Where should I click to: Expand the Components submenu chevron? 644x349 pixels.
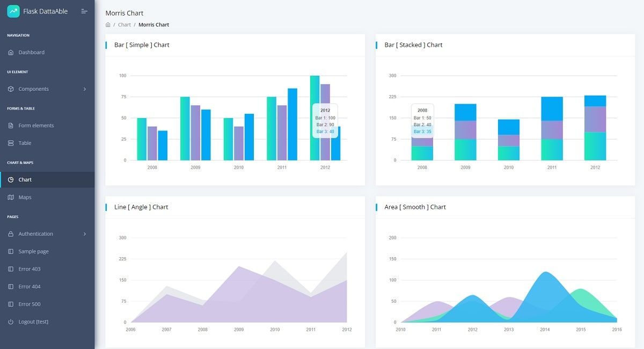point(85,89)
